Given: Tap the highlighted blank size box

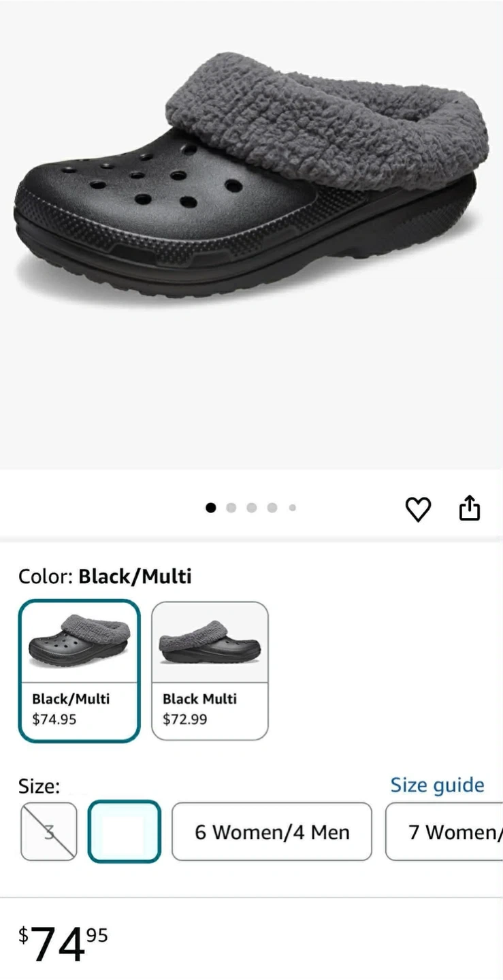Looking at the screenshot, I should (124, 832).
